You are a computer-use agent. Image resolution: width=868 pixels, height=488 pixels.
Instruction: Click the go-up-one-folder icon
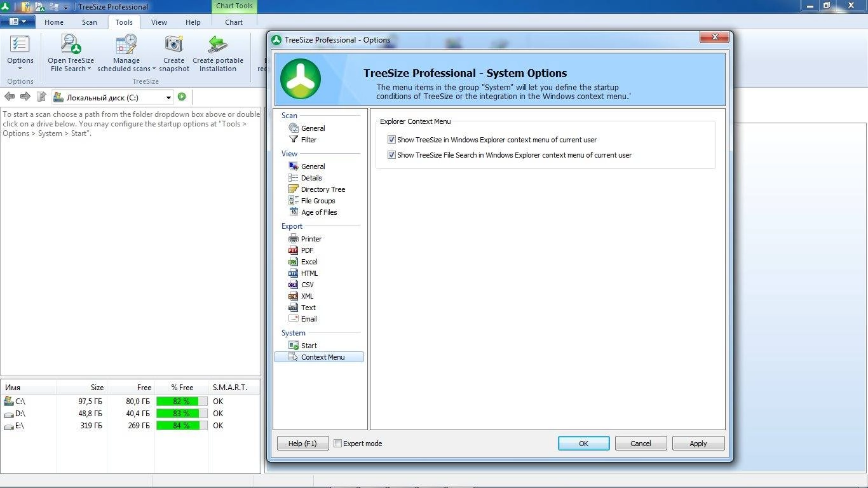pyautogui.click(x=41, y=97)
